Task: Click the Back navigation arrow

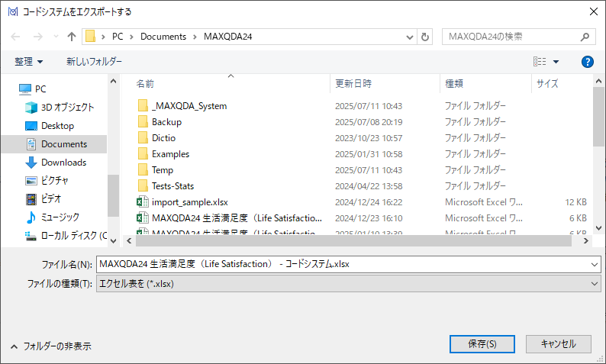Action: point(15,37)
